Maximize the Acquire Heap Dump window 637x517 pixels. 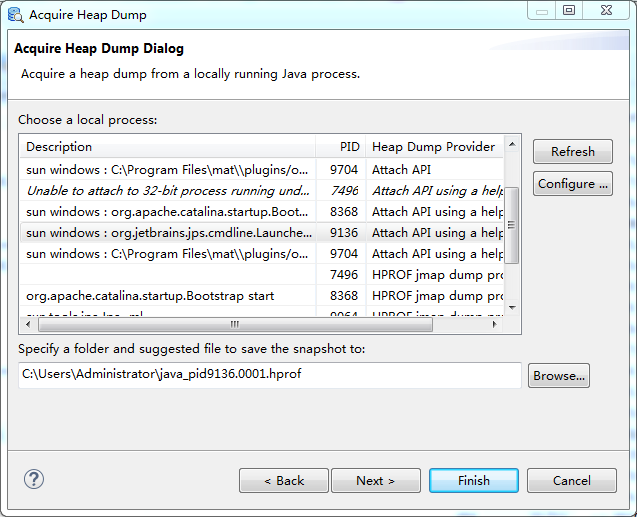(x=569, y=10)
